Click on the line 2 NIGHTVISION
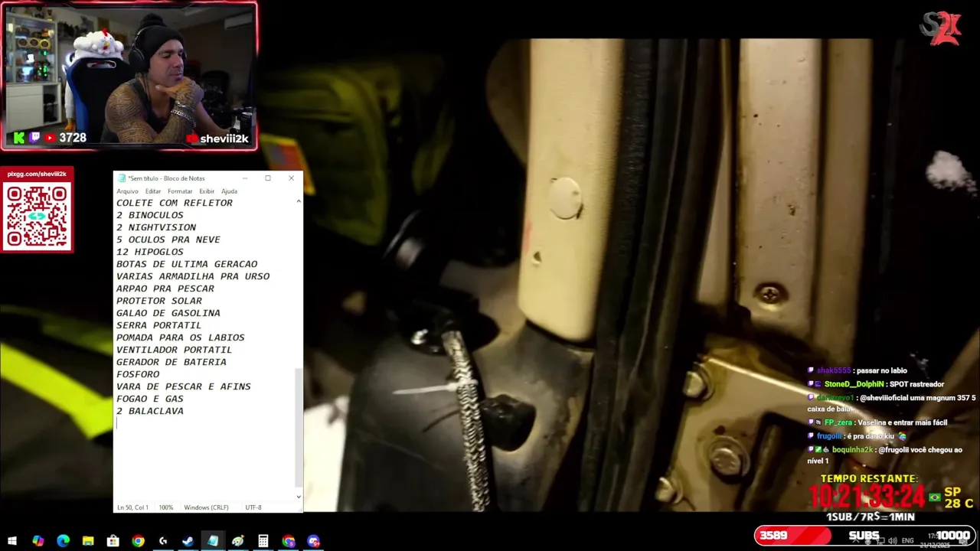 (x=156, y=227)
